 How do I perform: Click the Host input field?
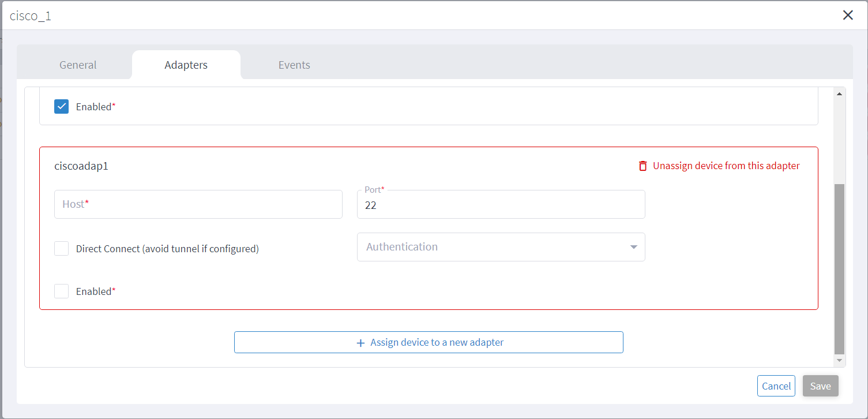click(x=198, y=204)
